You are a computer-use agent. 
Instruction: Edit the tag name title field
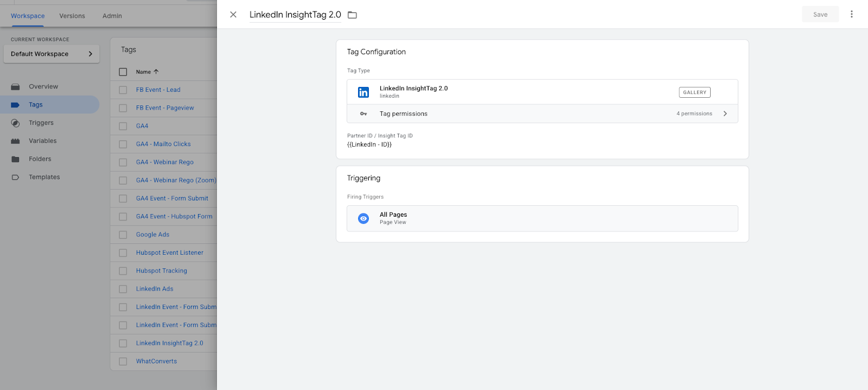click(x=295, y=15)
